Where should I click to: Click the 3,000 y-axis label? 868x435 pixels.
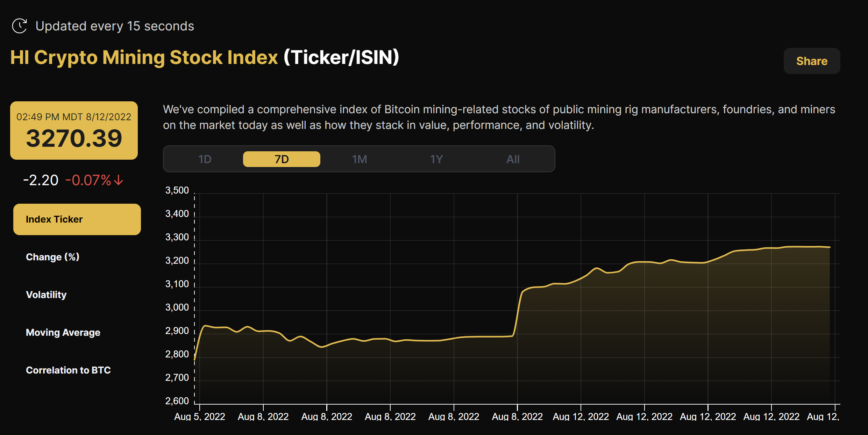click(x=177, y=307)
